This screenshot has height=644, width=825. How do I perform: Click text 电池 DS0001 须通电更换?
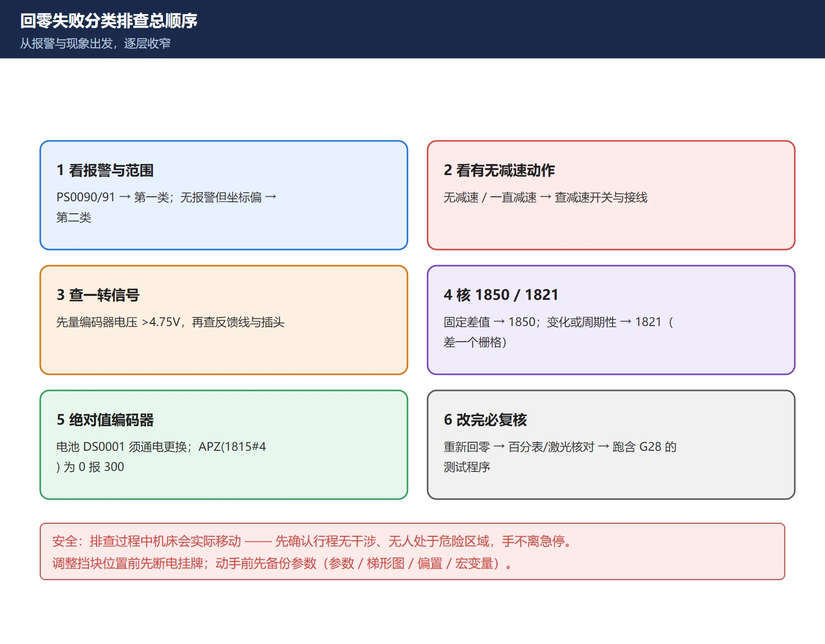point(121,447)
